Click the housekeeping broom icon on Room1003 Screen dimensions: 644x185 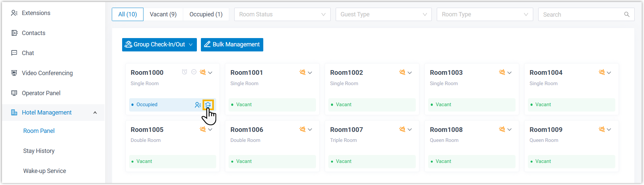tap(502, 72)
